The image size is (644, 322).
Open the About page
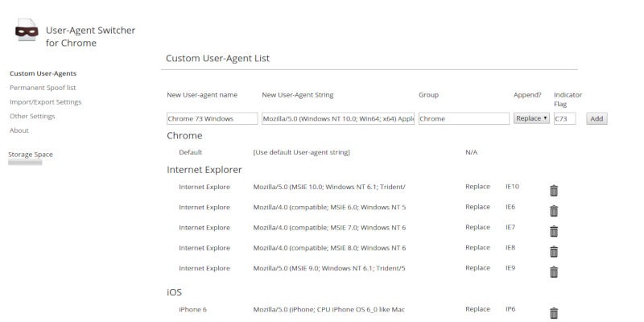pos(19,130)
